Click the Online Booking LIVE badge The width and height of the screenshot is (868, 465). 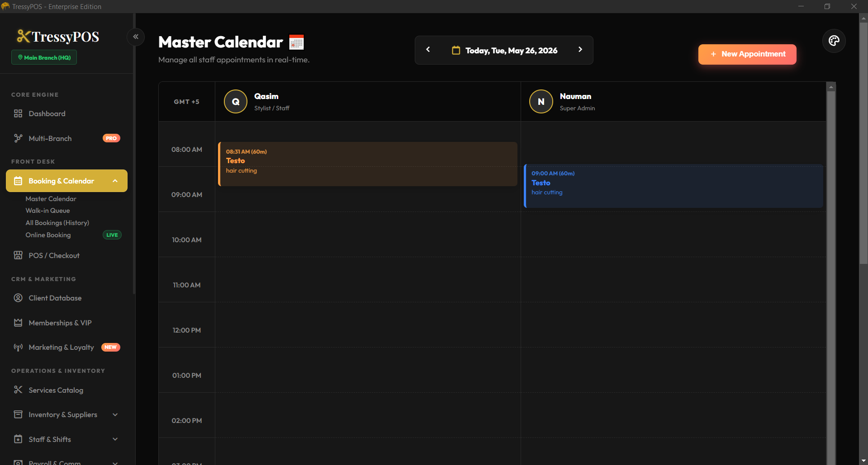click(112, 235)
